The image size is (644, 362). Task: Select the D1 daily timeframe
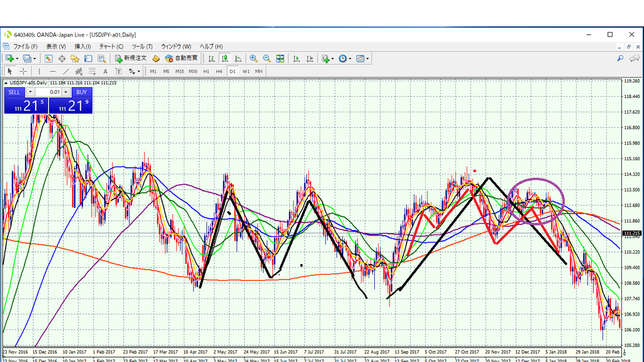pos(233,72)
